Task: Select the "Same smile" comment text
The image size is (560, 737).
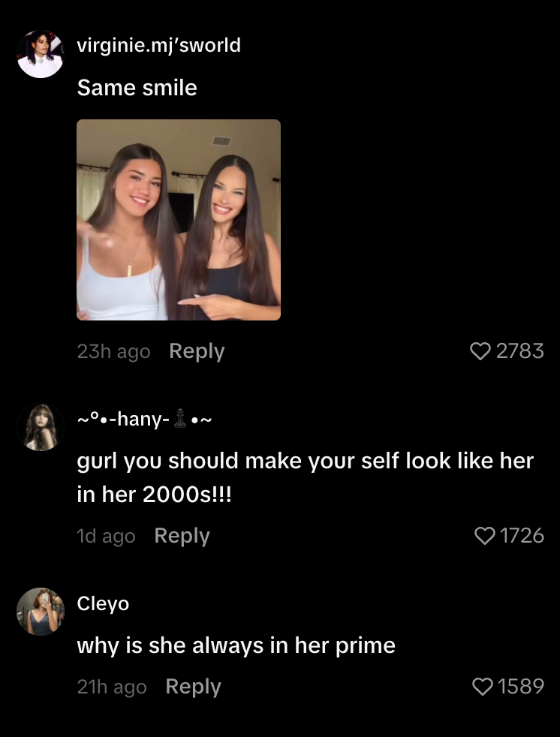Action: (x=137, y=88)
